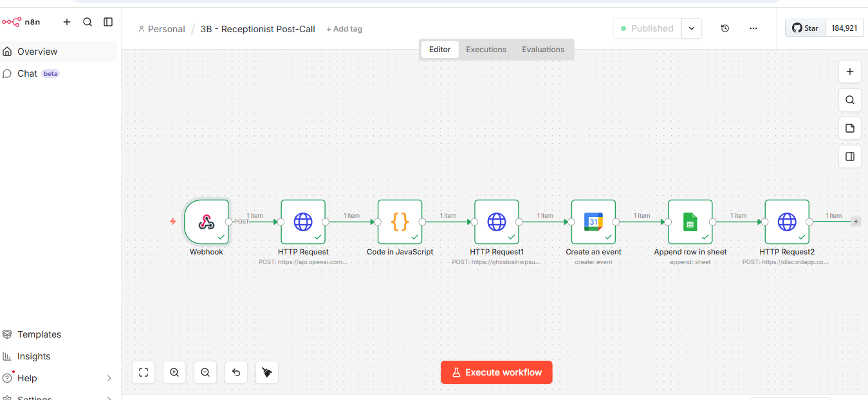The image size is (868, 400).
Task: Undo with the reset zoom arrow button
Action: (236, 372)
